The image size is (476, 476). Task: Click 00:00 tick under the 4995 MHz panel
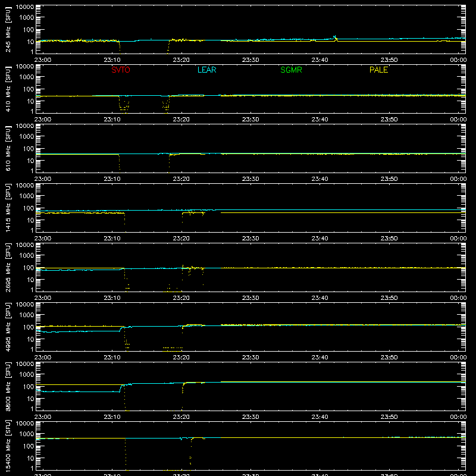pyautogui.click(x=458, y=358)
